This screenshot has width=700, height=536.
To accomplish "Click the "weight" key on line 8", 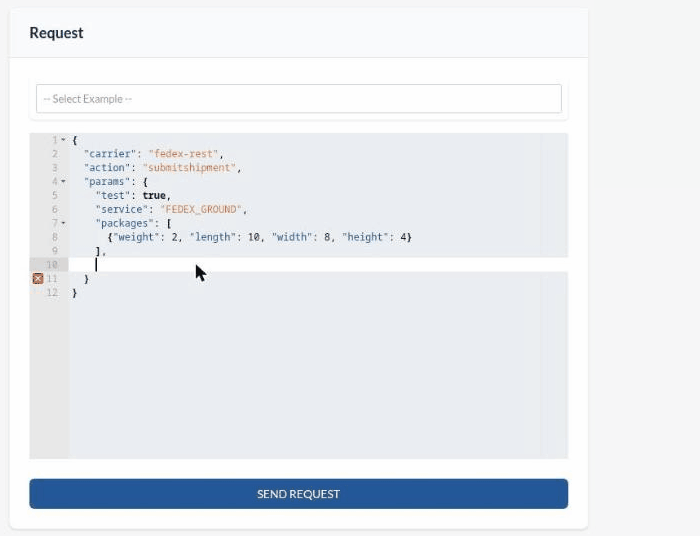I will [x=136, y=237].
